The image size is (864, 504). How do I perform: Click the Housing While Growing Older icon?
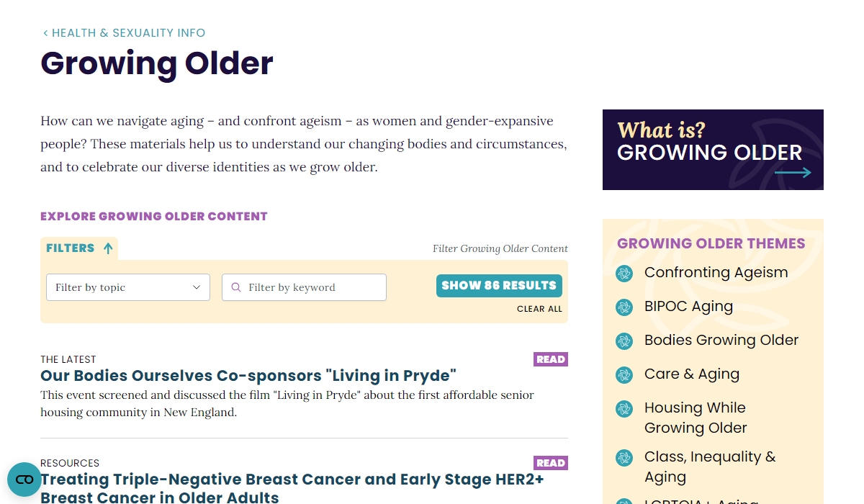pyautogui.click(x=624, y=409)
